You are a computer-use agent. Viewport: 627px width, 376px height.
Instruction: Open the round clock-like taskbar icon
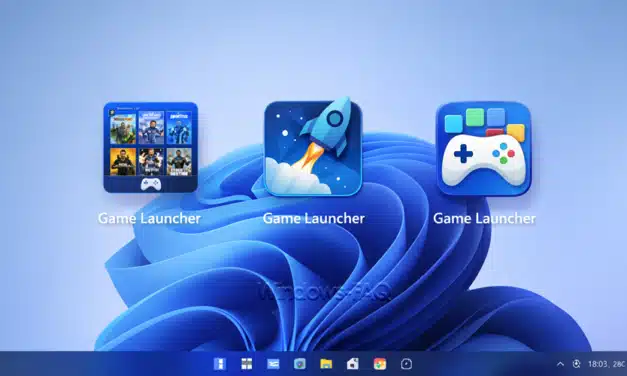(406, 364)
